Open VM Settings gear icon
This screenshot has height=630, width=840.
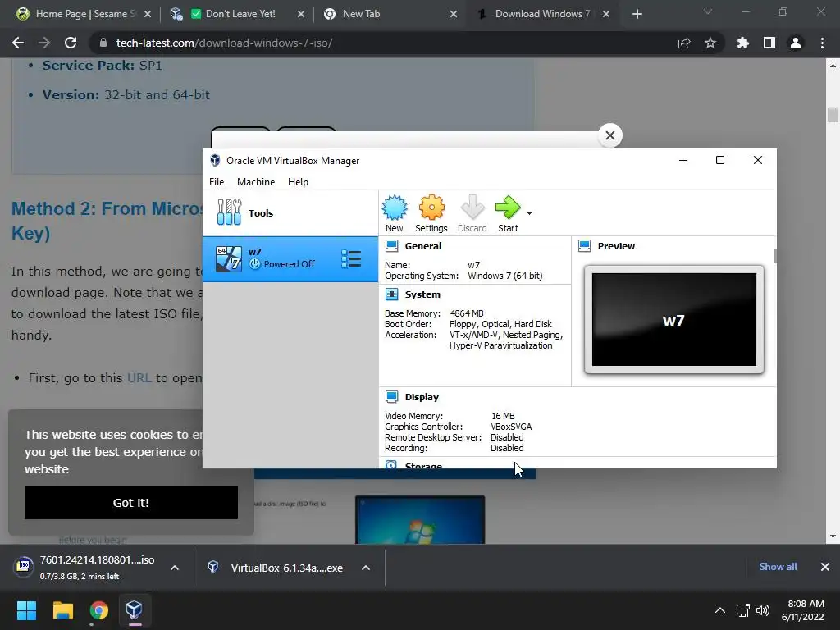[x=431, y=213]
